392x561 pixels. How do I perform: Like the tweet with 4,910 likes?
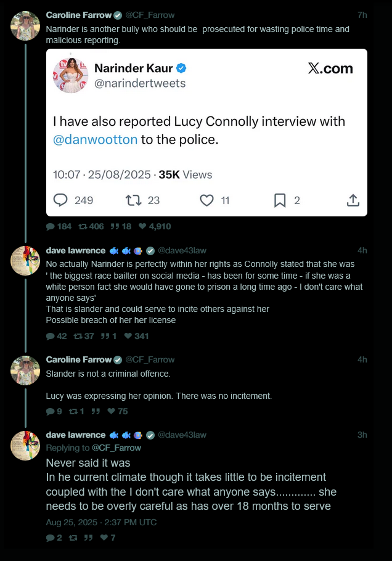(x=155, y=226)
